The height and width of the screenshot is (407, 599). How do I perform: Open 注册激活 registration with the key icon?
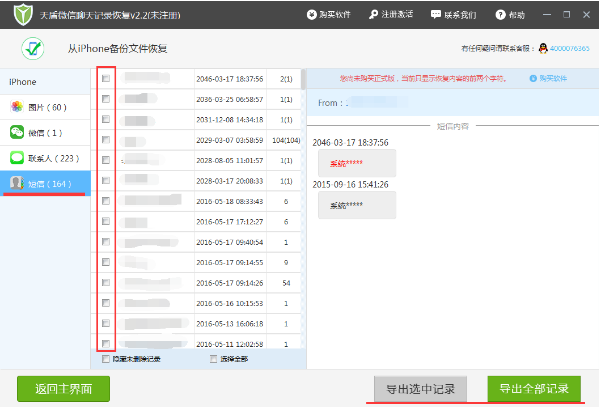pos(391,15)
